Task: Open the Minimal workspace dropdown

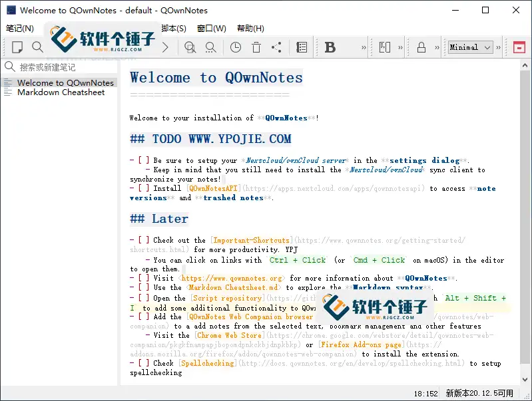Action: (470, 47)
